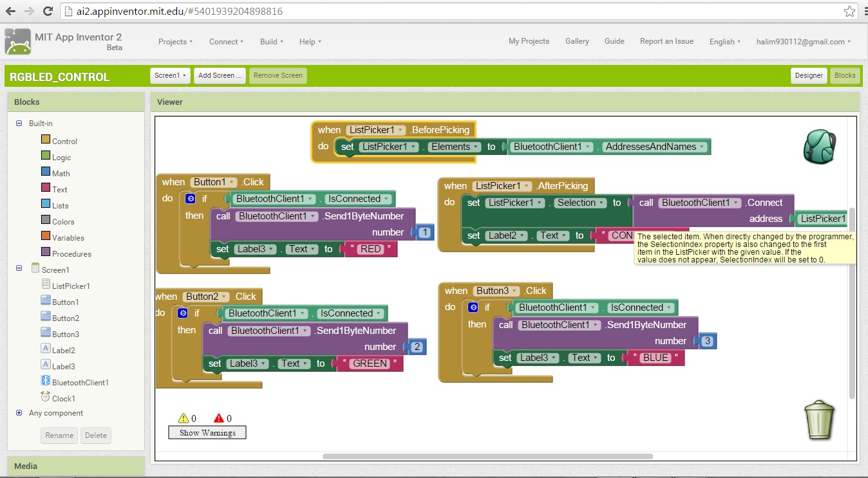Viewport: 868px width, 478px height.
Task: Switch to Designer view
Action: (x=809, y=75)
